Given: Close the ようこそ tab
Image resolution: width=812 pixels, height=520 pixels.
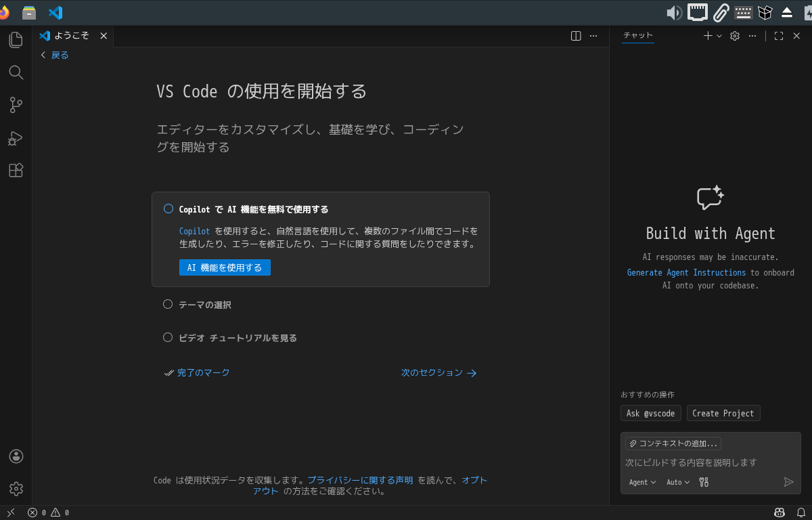Looking at the screenshot, I should pos(104,36).
